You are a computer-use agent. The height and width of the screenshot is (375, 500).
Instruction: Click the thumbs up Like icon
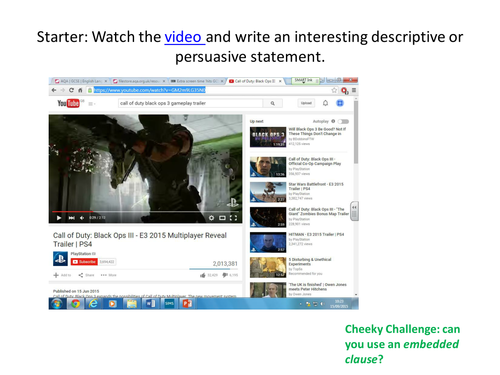point(203,275)
